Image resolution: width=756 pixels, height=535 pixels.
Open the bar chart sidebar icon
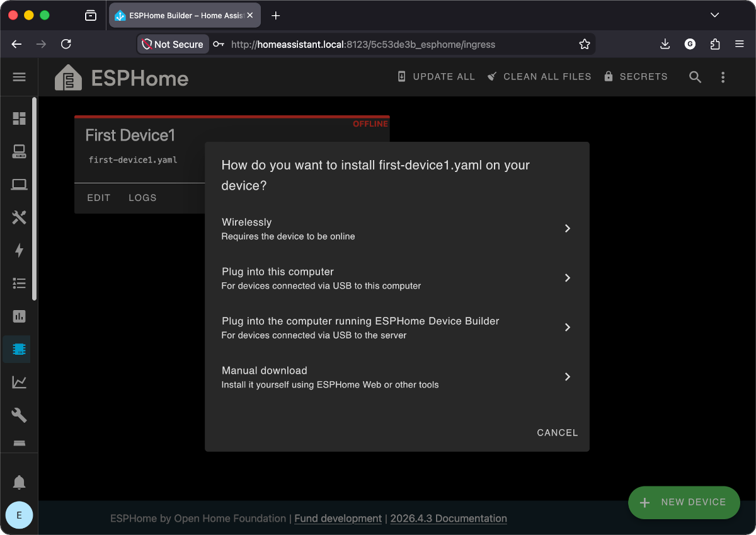point(19,316)
